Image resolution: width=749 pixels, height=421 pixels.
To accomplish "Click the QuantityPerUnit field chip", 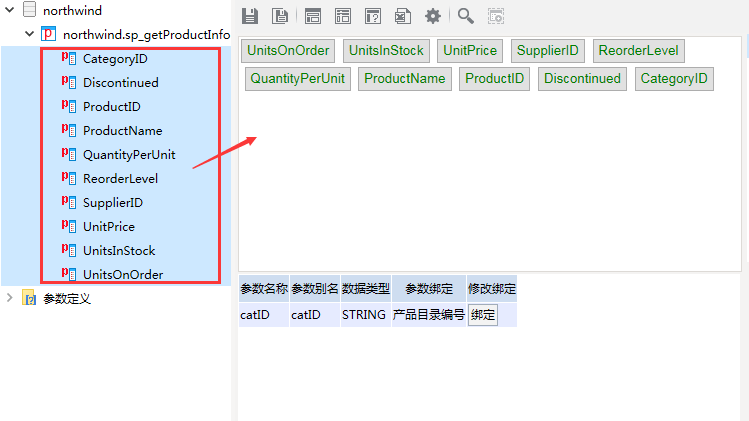I will point(298,79).
